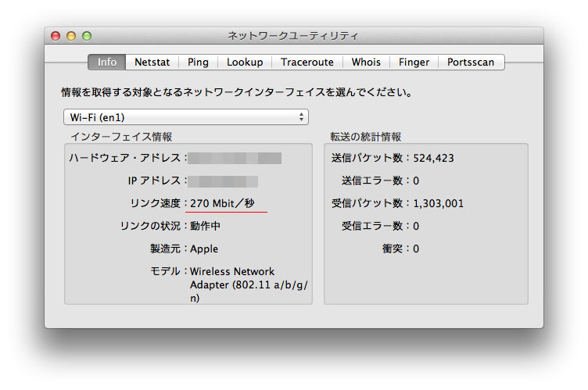The width and height of the screenshot is (588, 390).
Task: Click the 動作中 link status value
Action: (x=205, y=226)
